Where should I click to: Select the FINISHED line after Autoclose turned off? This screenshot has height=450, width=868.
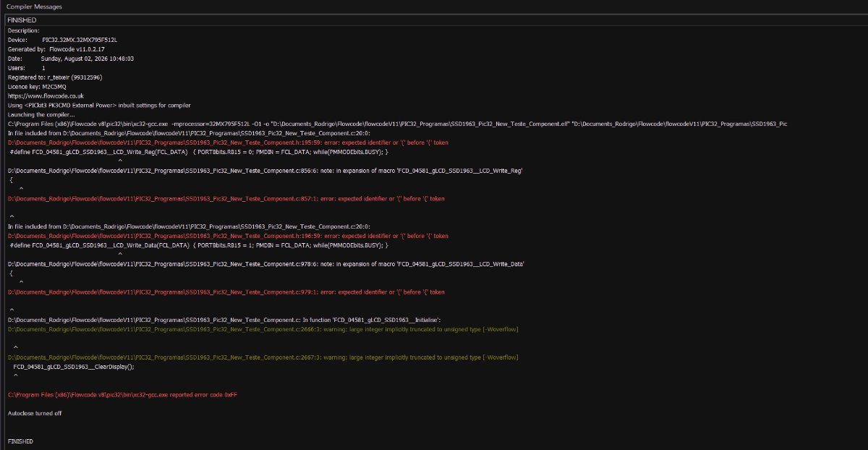coord(20,441)
